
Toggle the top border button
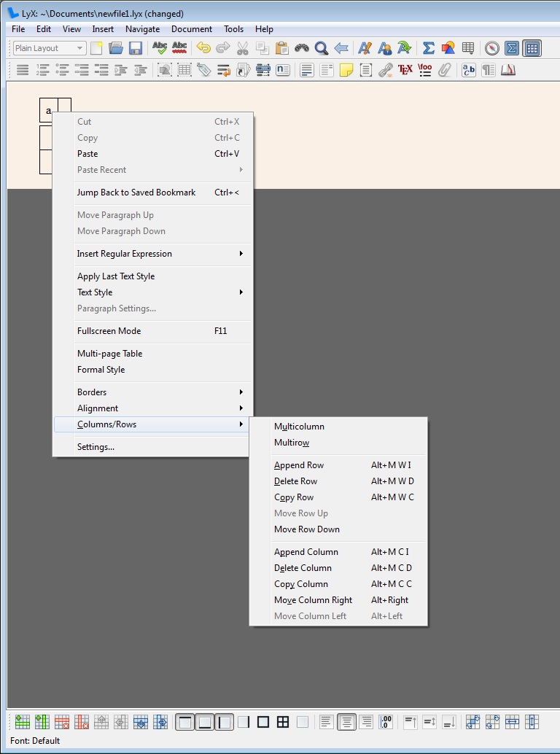point(185,722)
